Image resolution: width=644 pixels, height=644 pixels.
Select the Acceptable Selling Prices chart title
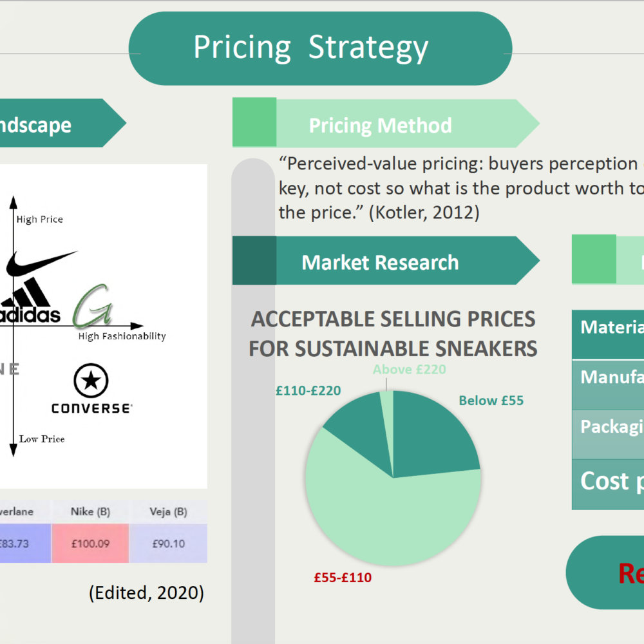(x=393, y=334)
